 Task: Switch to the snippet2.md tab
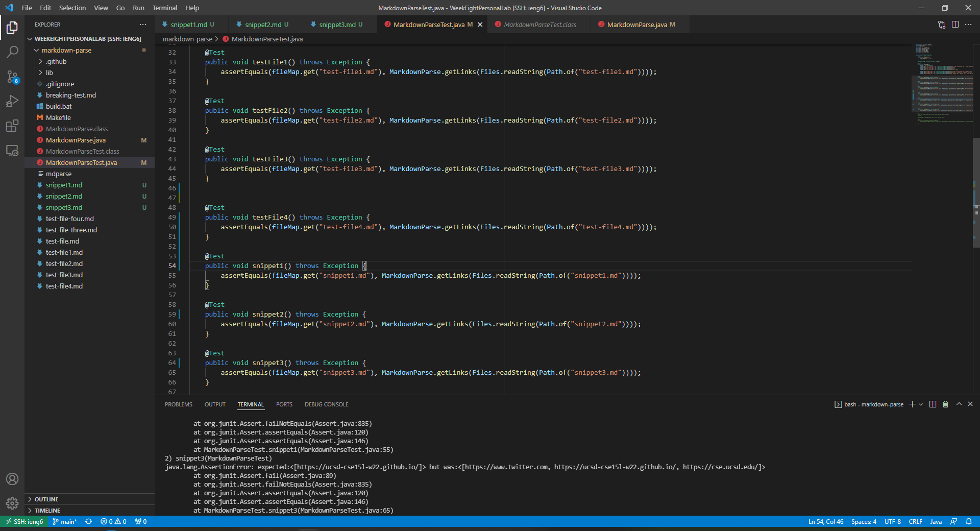point(263,25)
